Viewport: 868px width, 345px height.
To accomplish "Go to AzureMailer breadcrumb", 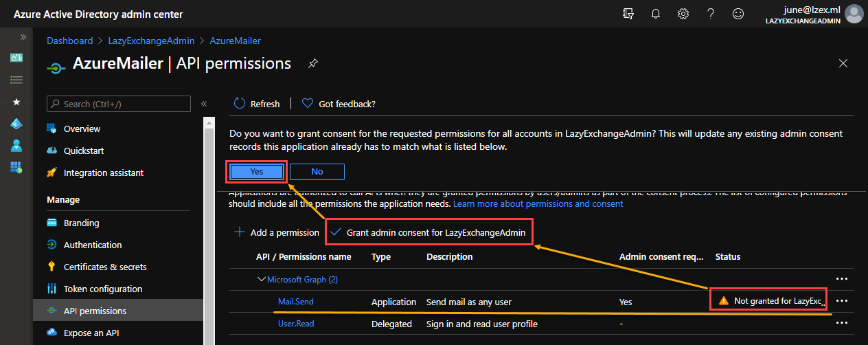I will [x=235, y=41].
